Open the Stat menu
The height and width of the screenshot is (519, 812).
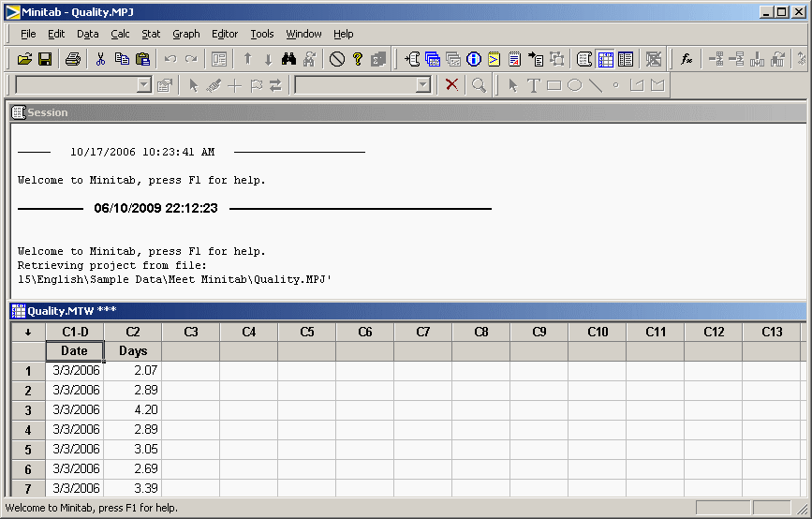(151, 34)
